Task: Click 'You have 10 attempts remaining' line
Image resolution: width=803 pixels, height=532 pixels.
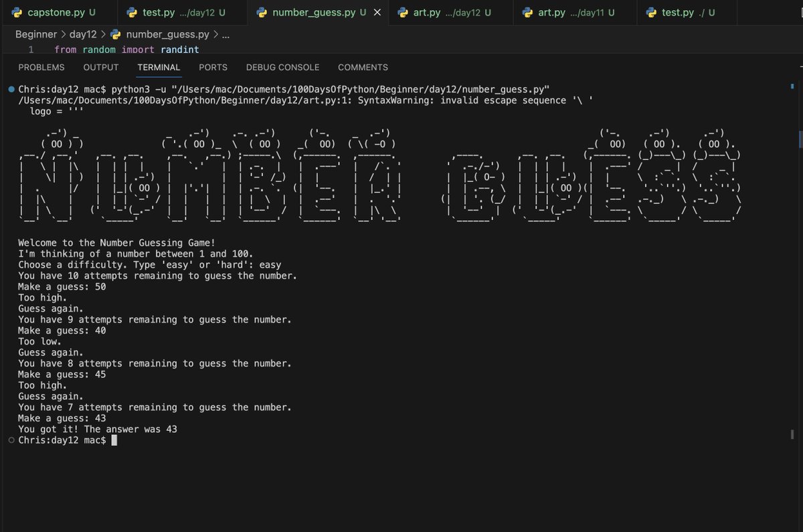Action: click(x=158, y=276)
